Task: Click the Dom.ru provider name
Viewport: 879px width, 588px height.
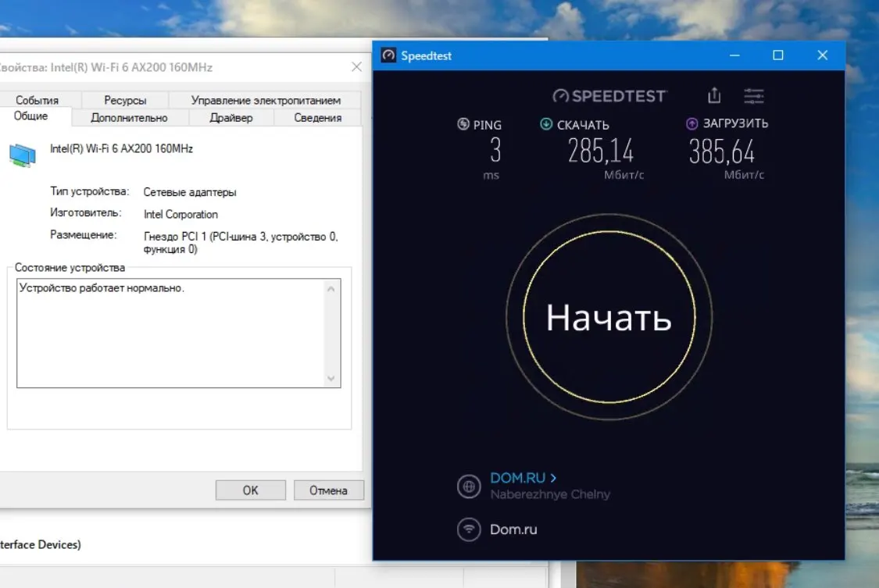Action: (x=513, y=529)
